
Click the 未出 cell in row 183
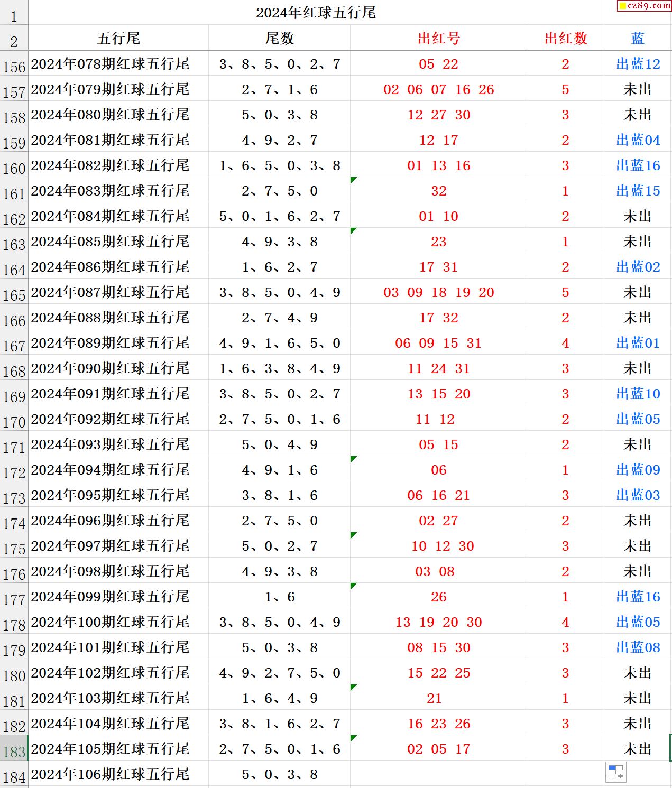coord(637,749)
